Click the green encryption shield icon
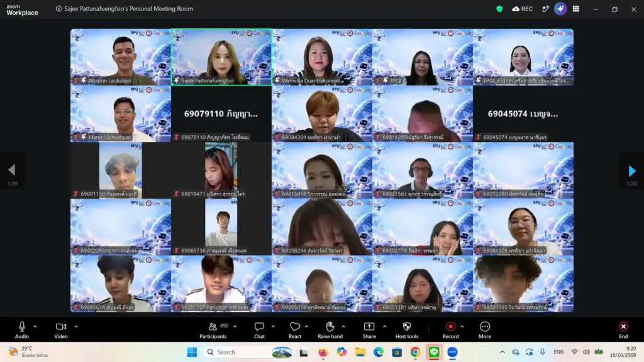This screenshot has width=644, height=362. click(x=499, y=9)
